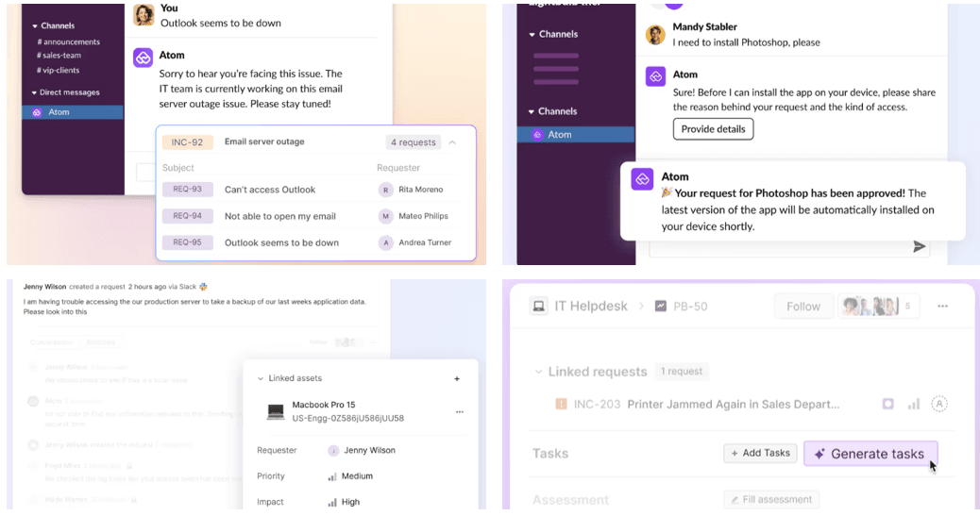Collapse the INC-92 requests list chevron
The height and width of the screenshot is (516, 980).
pyautogui.click(x=452, y=142)
